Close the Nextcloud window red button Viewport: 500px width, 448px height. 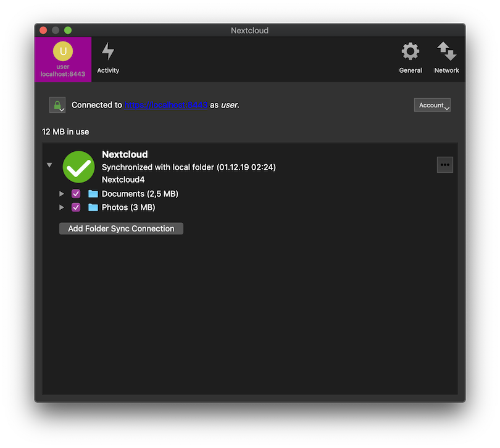pyautogui.click(x=43, y=30)
